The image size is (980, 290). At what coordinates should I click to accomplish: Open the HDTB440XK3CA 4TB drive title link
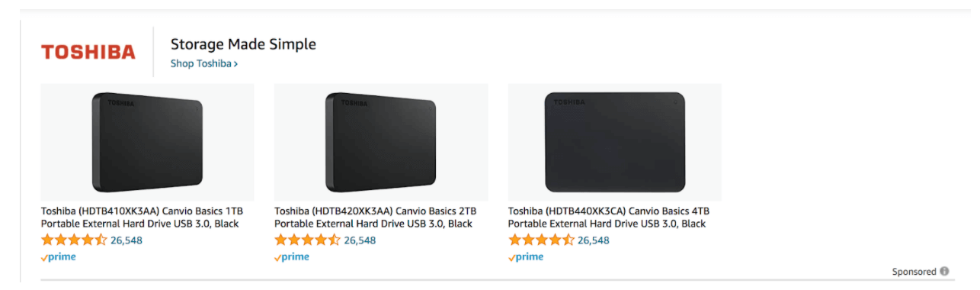point(609,217)
